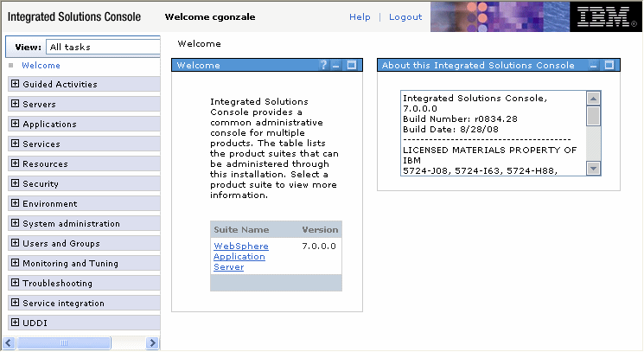
Task: Expand the Resources plus icon
Action: pyautogui.click(x=16, y=163)
